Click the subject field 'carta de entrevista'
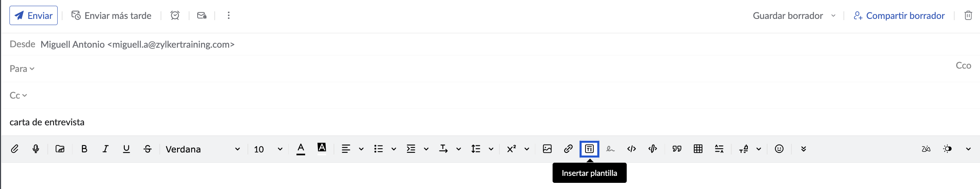The image size is (980, 189). click(x=47, y=122)
